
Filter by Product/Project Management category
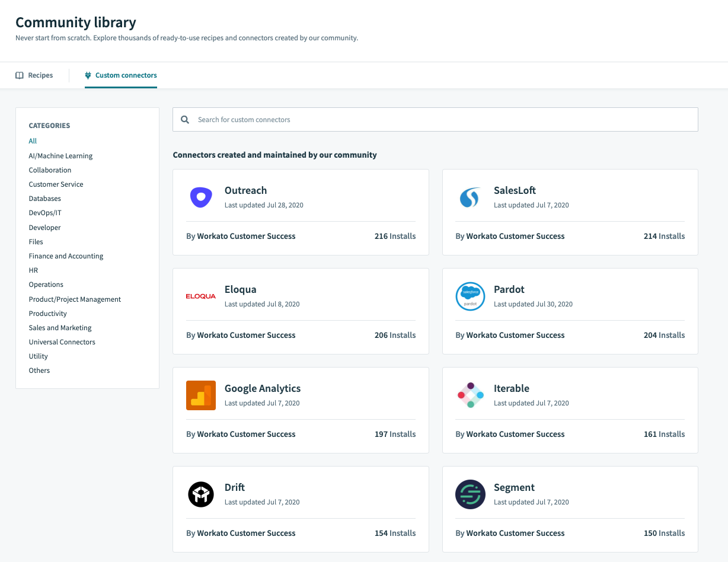(x=75, y=299)
